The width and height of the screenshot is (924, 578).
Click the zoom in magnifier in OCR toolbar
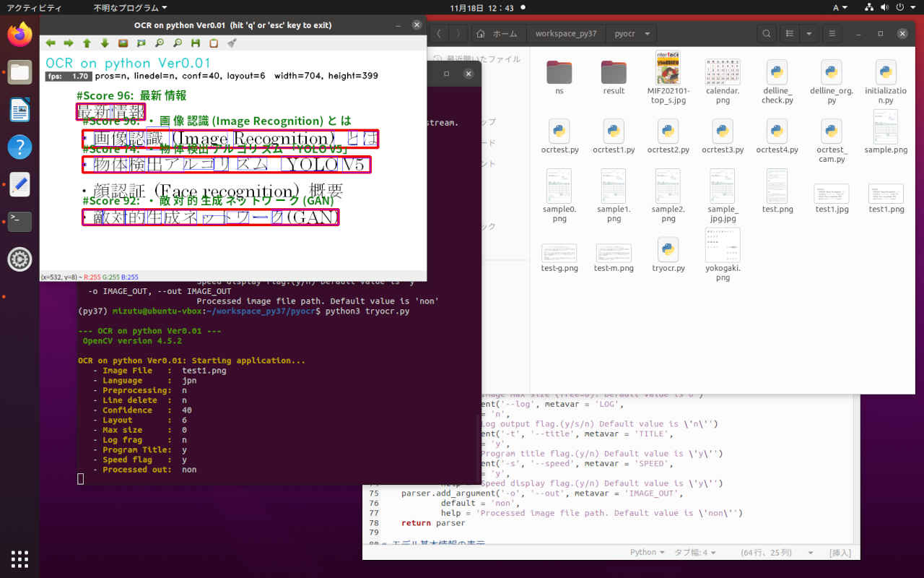coord(160,43)
